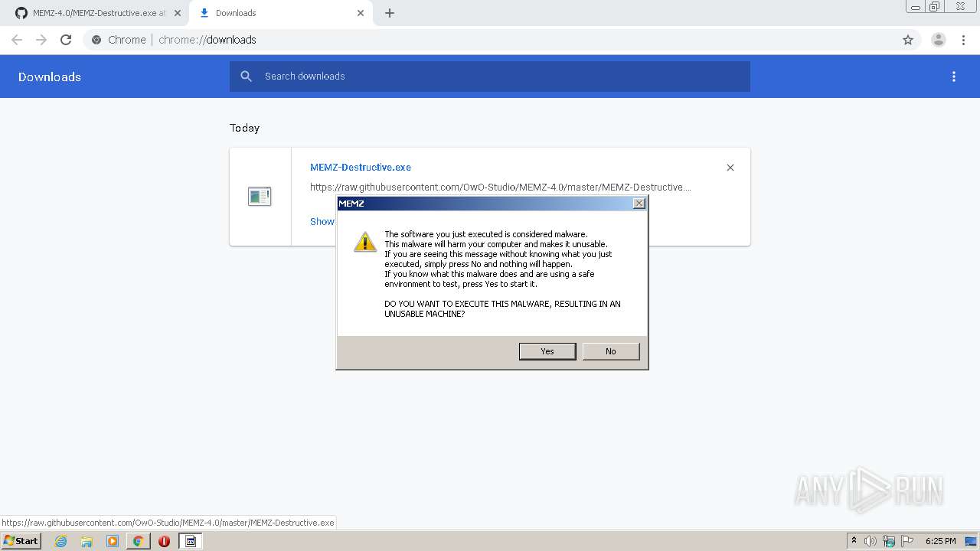This screenshot has height=551, width=980.
Task: Open the Opera taskbar icon
Action: coord(164,541)
